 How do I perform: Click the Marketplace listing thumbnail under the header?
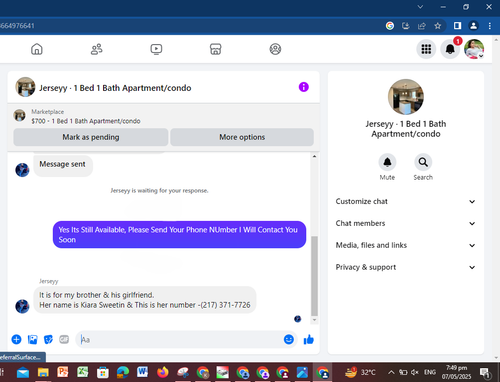(19, 116)
